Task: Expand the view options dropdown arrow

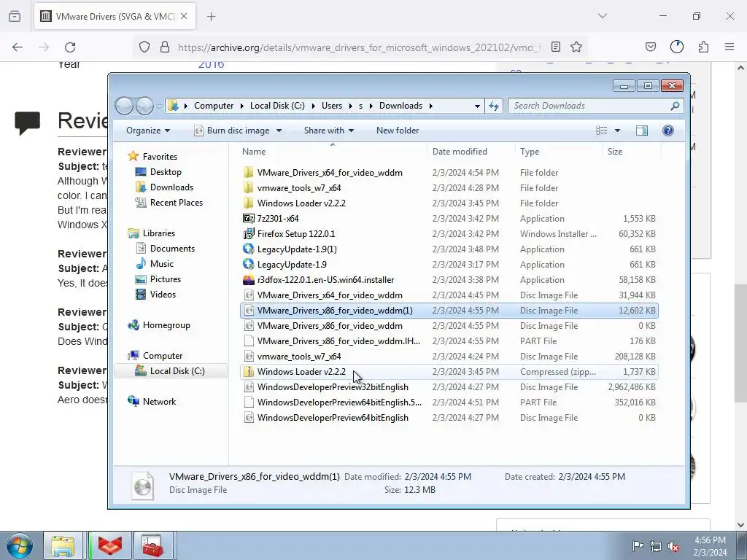Action: [617, 131]
